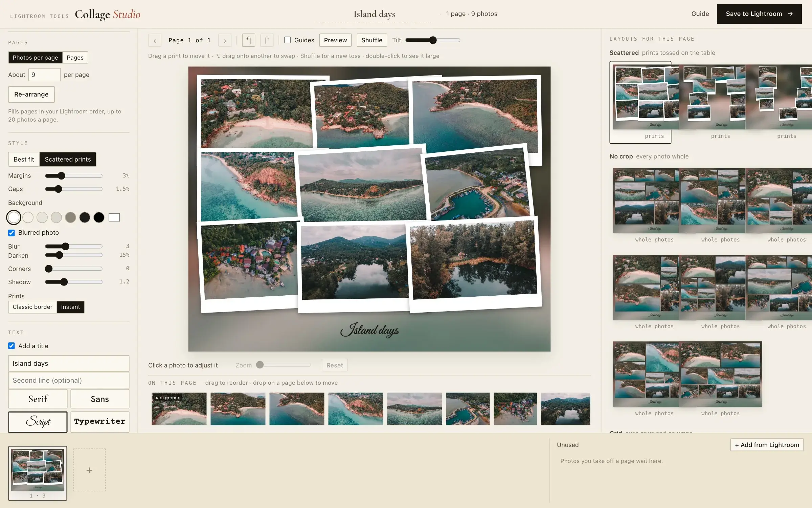The image size is (812, 508).
Task: Select Best fit style
Action: 24,159
